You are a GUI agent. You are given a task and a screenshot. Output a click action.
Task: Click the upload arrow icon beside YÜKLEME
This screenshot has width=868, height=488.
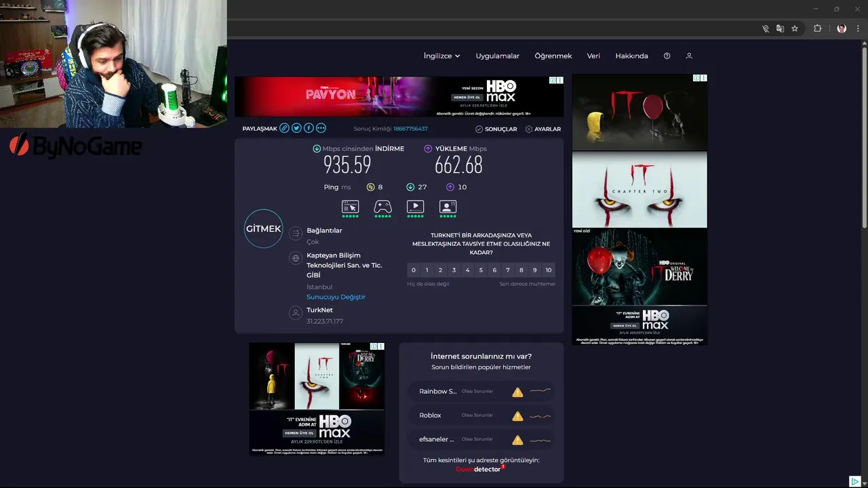click(x=428, y=148)
